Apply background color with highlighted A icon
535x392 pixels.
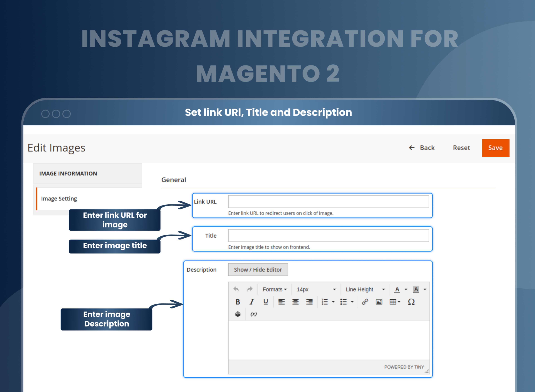click(416, 290)
